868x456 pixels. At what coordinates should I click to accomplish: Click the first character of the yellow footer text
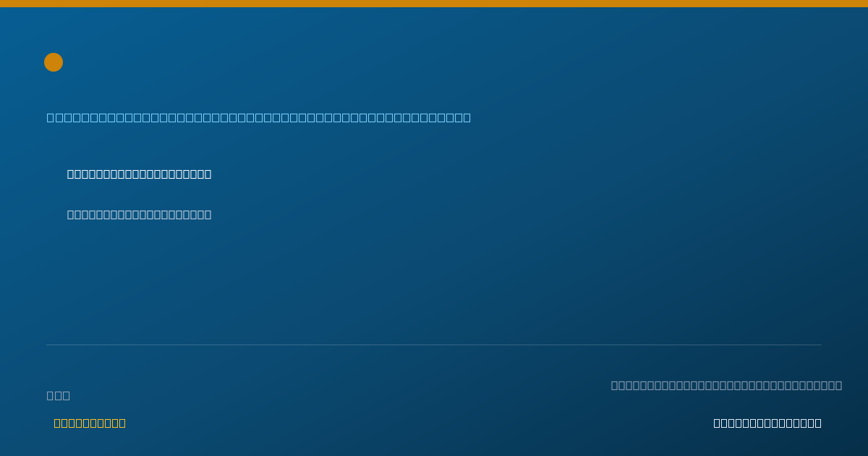coord(57,423)
